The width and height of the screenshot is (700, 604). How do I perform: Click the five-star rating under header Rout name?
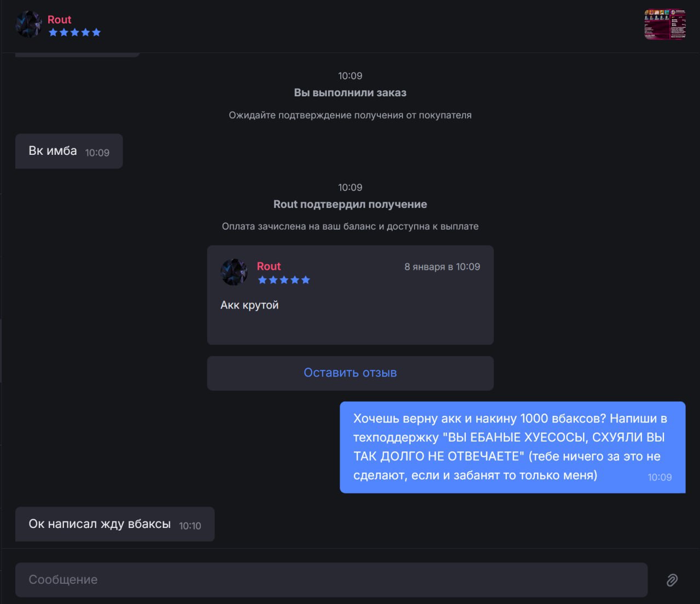point(74,32)
